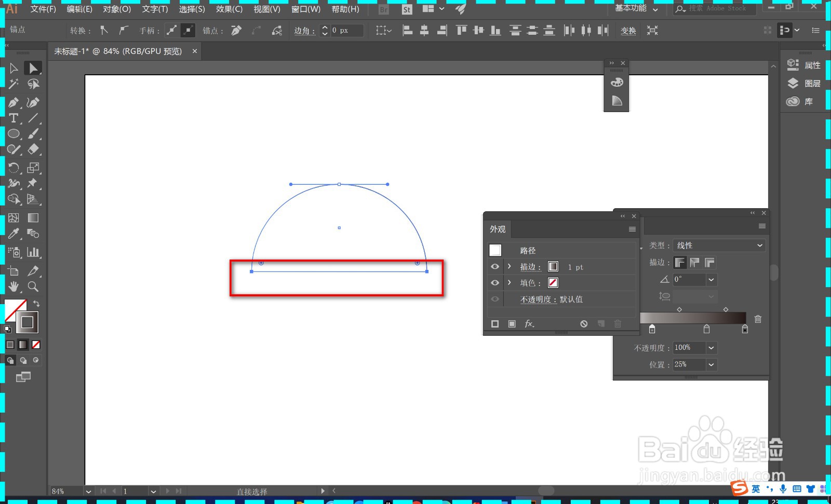
Task: Select the Pen tool
Action: 14,102
